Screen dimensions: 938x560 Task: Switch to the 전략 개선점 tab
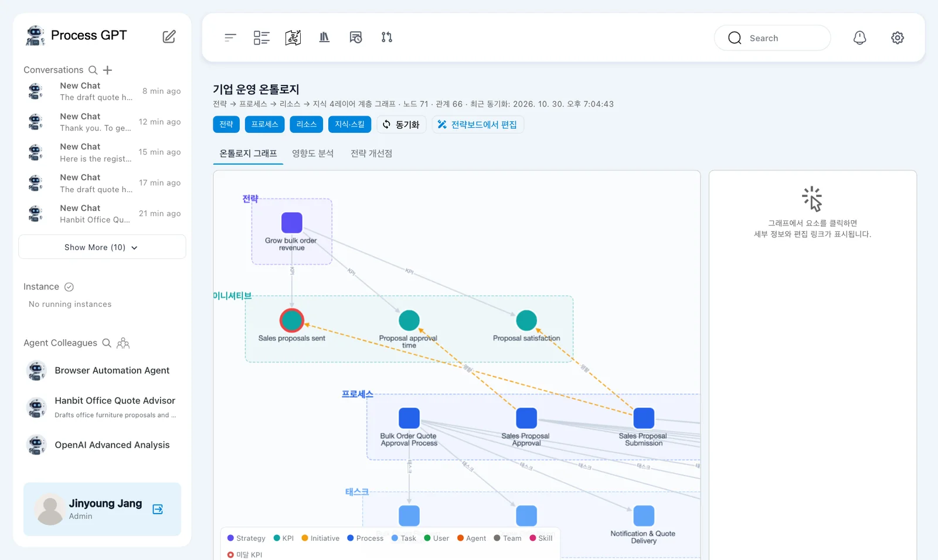(x=372, y=153)
